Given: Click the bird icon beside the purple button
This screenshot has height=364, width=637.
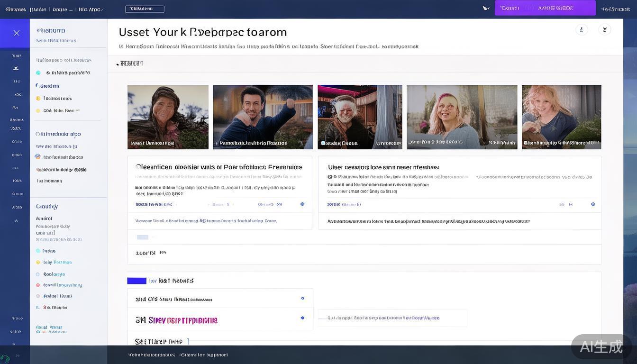Looking at the screenshot, I should pos(485,8).
